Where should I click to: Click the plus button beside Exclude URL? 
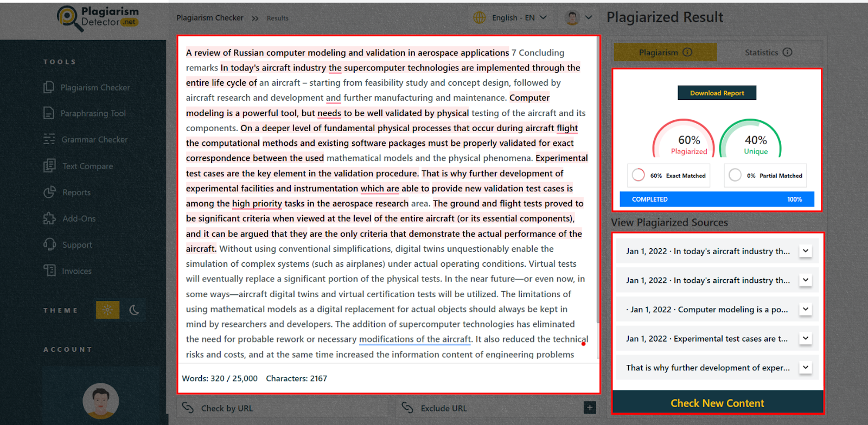(590, 408)
